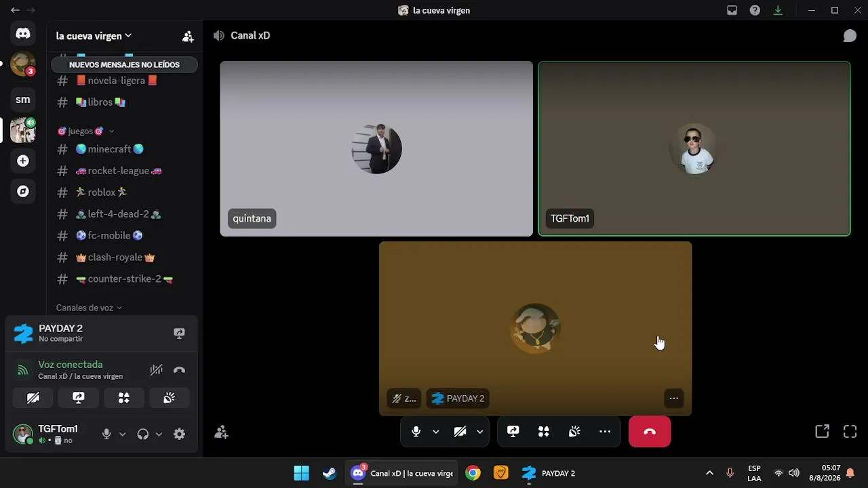This screenshot has height=488, width=868.
Task: Turn on camera in the voice panel
Action: coord(33,398)
